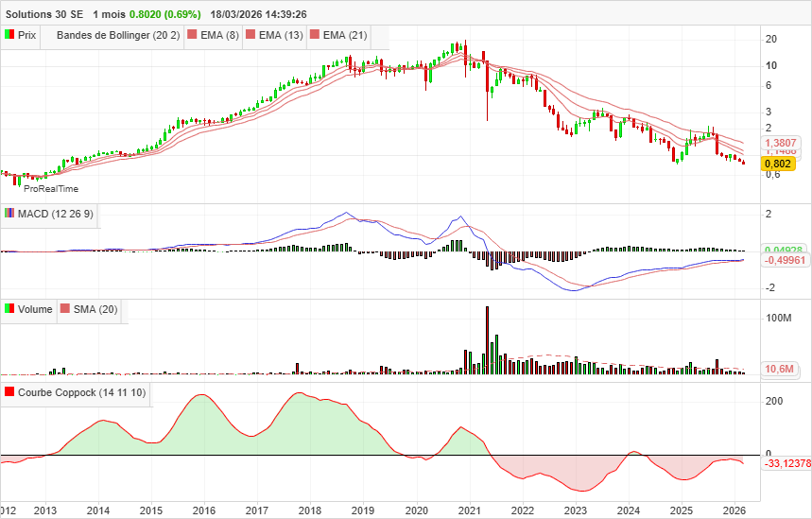Click the EMA (8) legend label
812x519 pixels.
[x=219, y=35]
